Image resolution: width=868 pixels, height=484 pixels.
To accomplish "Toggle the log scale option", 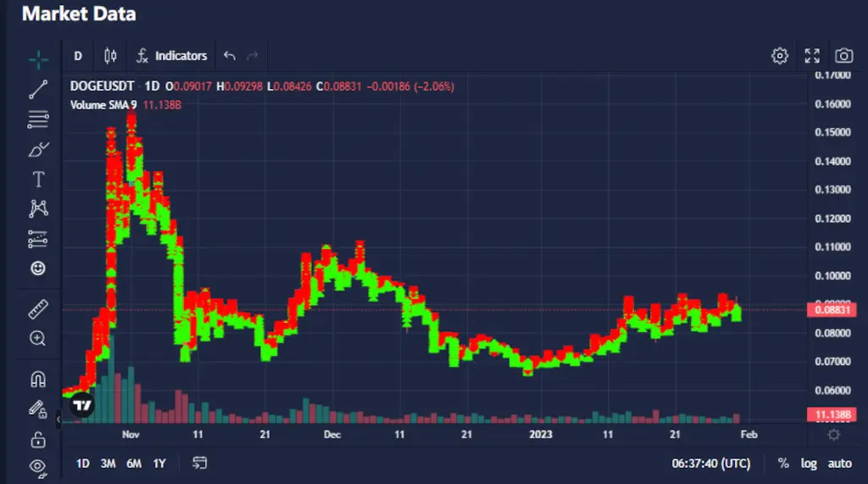I will (x=809, y=464).
